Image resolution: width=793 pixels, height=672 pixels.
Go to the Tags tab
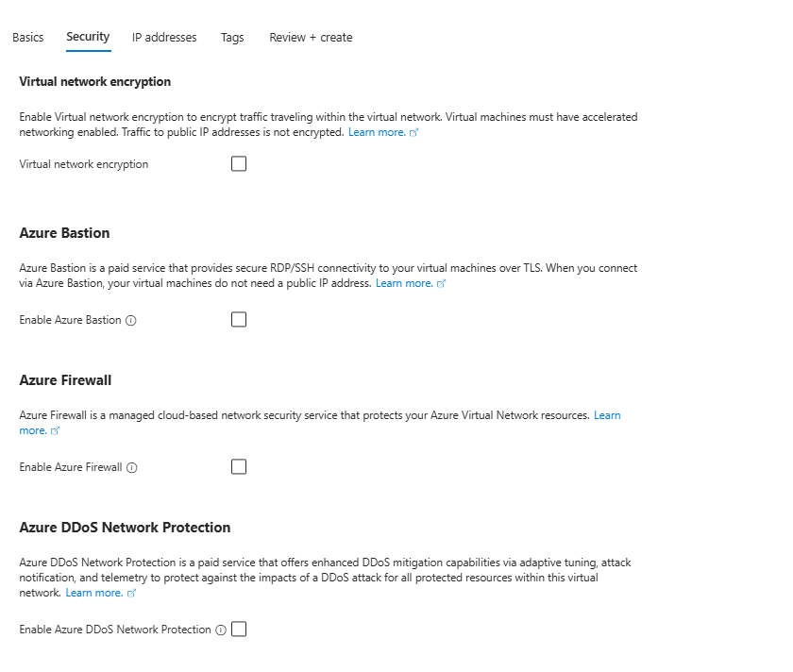232,38
